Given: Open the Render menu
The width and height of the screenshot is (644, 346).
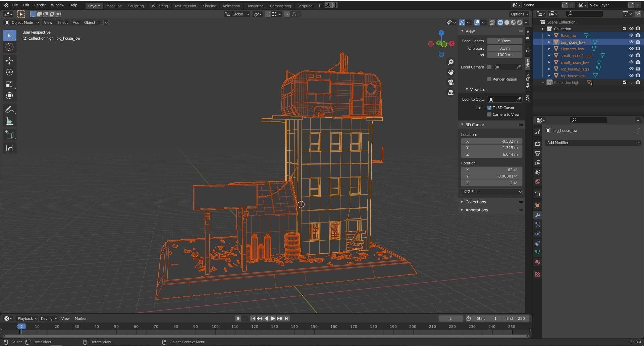Looking at the screenshot, I should [x=40, y=5].
